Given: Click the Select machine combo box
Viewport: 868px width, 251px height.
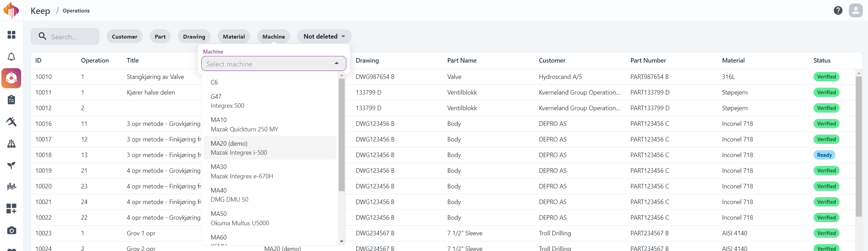Looking at the screenshot, I should point(273,64).
